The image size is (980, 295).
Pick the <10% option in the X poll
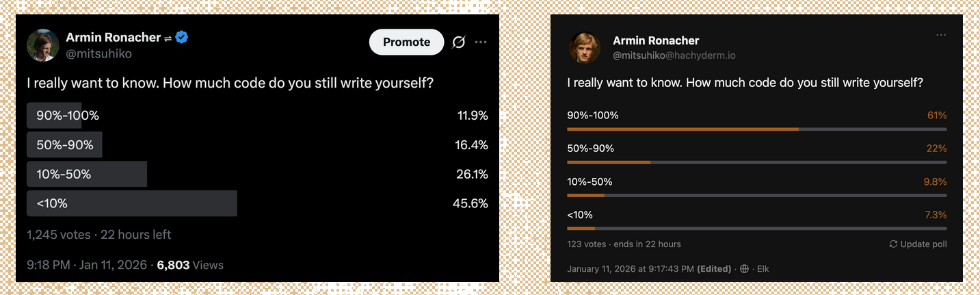point(131,203)
